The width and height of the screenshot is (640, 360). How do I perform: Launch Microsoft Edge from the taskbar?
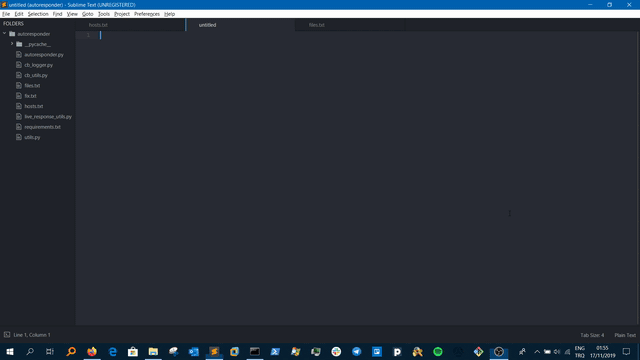112,351
